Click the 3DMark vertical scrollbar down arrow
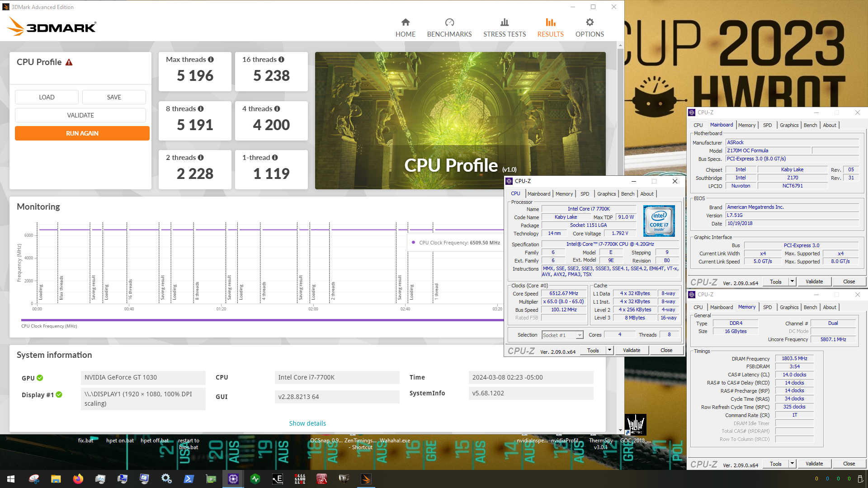The image size is (868, 488). 620,431
